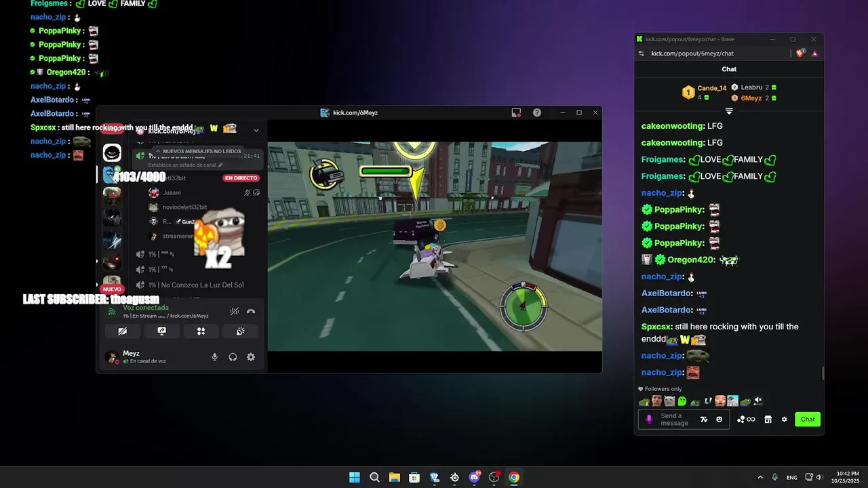Click muted speaker emote in quick emotes
This screenshot has width=868, height=488.
coord(758,401)
